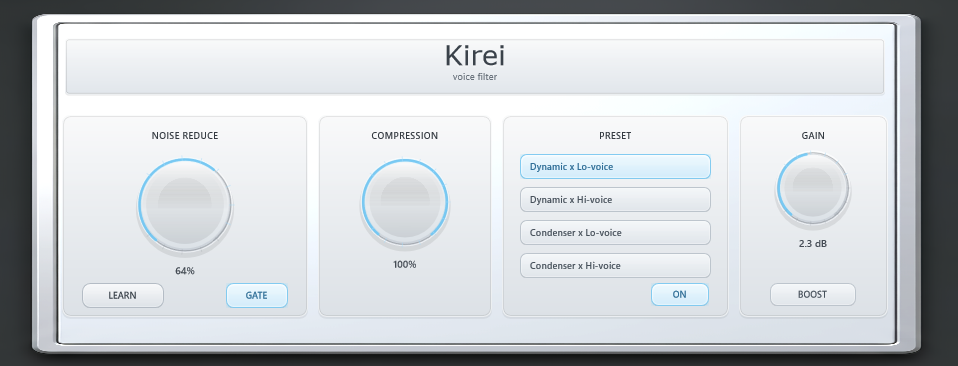Click the NOISE REDUCE label

185,136
